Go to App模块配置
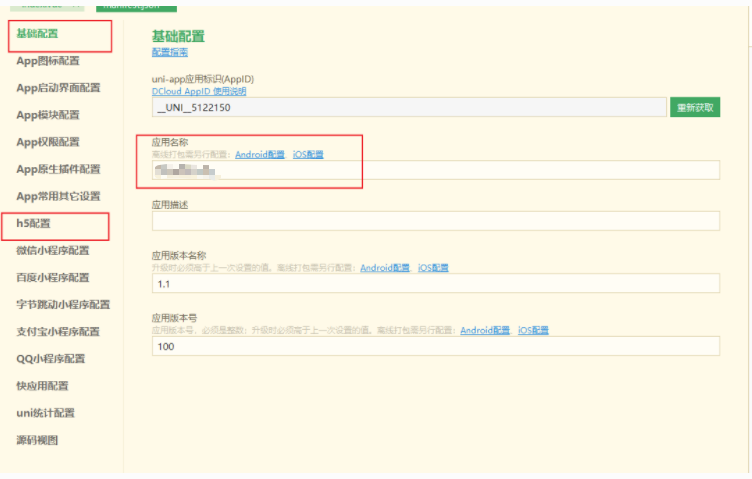 click(x=48, y=115)
